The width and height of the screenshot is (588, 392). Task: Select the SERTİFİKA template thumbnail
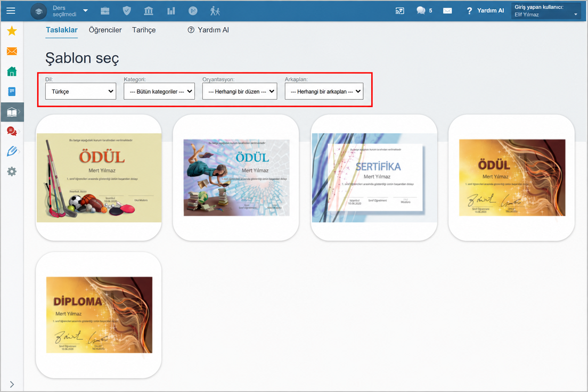pos(374,178)
